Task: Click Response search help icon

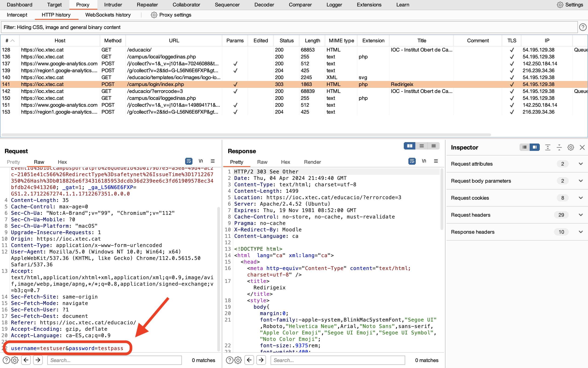Action: [x=230, y=360]
